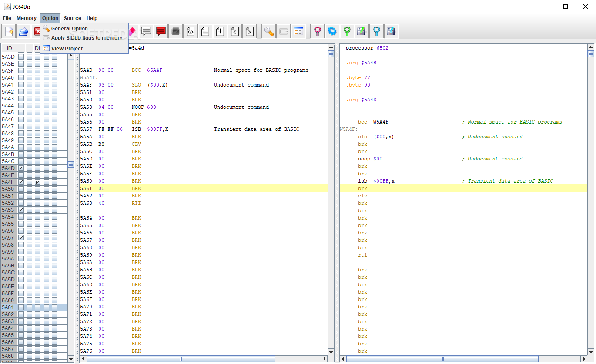
Task: Click the green-marked save disk icon
Action: point(362,31)
